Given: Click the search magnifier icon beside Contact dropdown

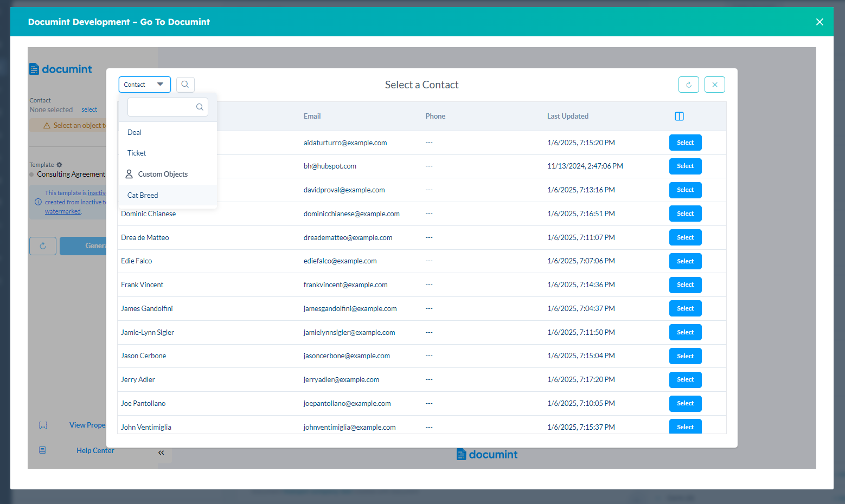Looking at the screenshot, I should click(x=185, y=85).
